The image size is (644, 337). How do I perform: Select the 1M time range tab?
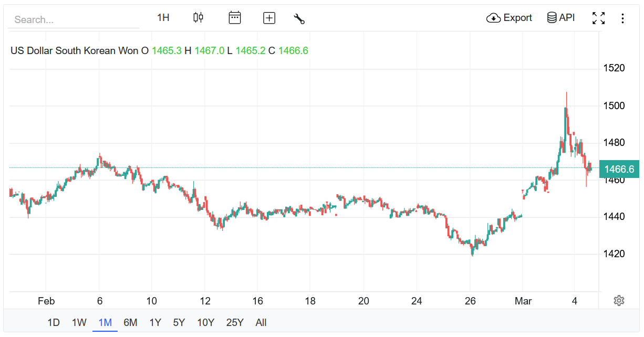[x=105, y=322]
